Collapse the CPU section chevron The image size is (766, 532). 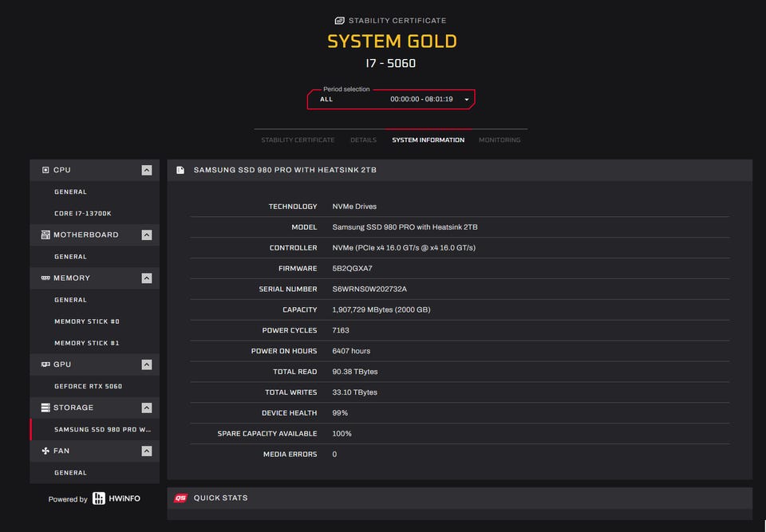coord(146,170)
